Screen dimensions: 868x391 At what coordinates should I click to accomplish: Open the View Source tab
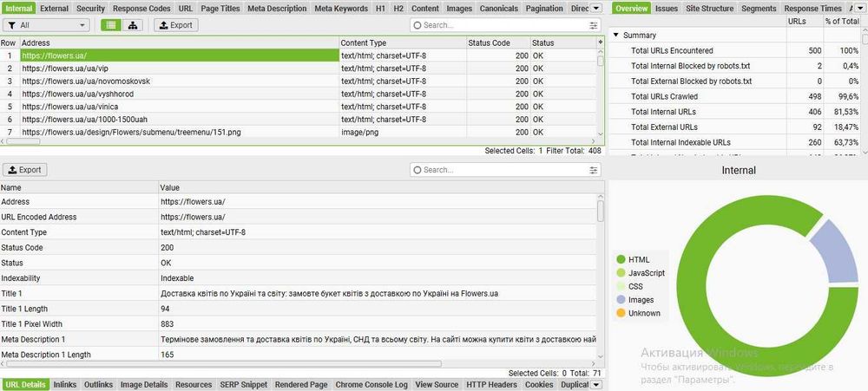pyautogui.click(x=437, y=384)
